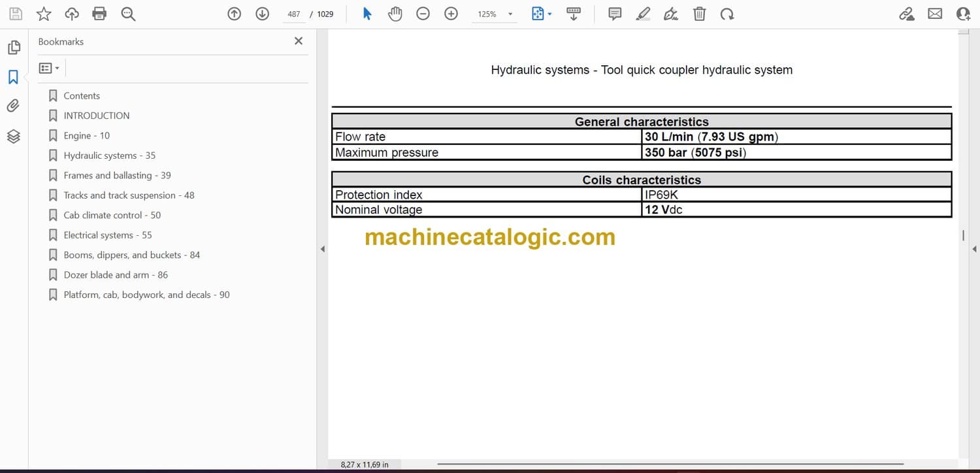
Task: Go to previous page arrow
Action: 234,14
